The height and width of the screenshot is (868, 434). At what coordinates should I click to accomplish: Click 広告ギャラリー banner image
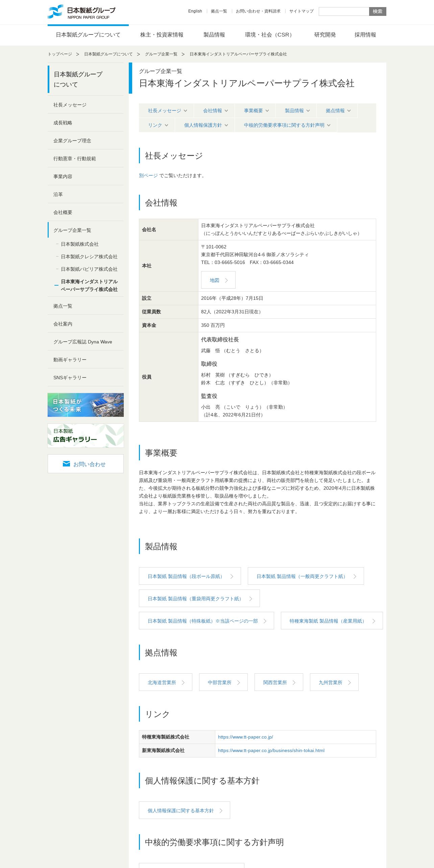tap(86, 436)
